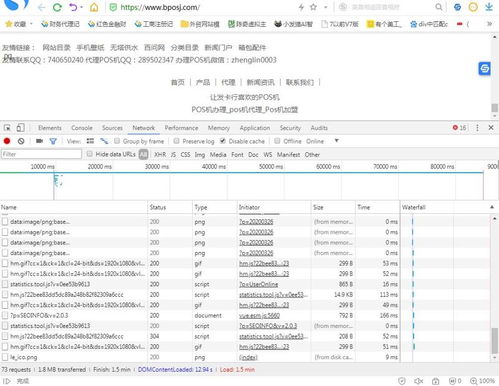Screen dimensions: 499x386
Task: Expand the 收藏 favorites dropdown arrow
Action: 31,24
